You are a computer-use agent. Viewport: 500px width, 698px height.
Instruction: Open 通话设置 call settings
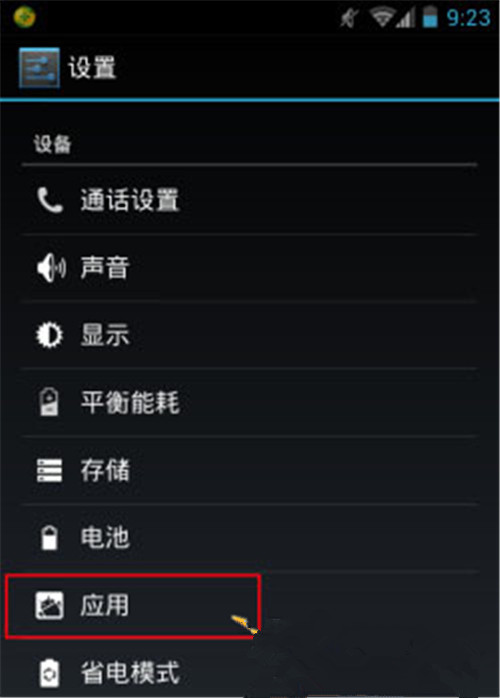click(x=249, y=200)
